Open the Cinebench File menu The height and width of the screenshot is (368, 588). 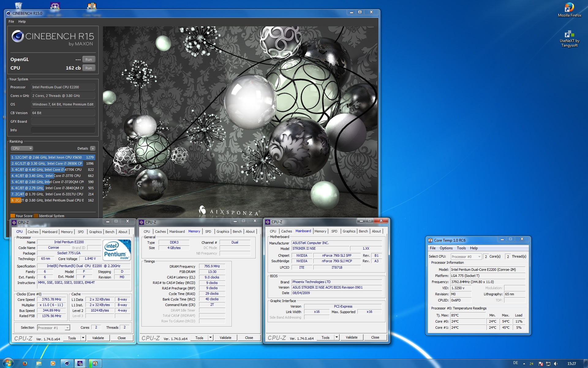(x=11, y=21)
